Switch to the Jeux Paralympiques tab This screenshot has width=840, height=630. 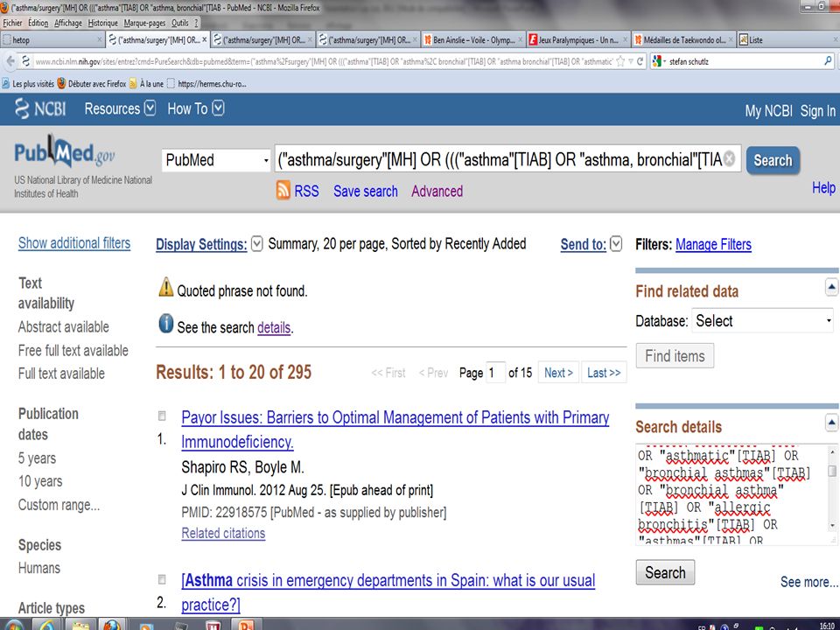coord(578,39)
